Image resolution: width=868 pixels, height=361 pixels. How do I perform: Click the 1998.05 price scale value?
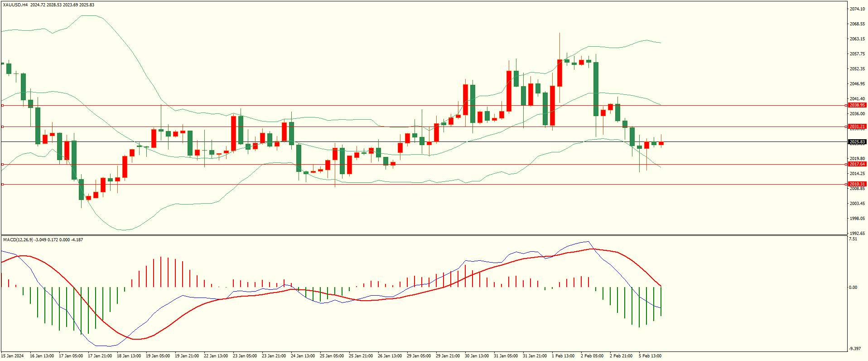[x=858, y=219]
